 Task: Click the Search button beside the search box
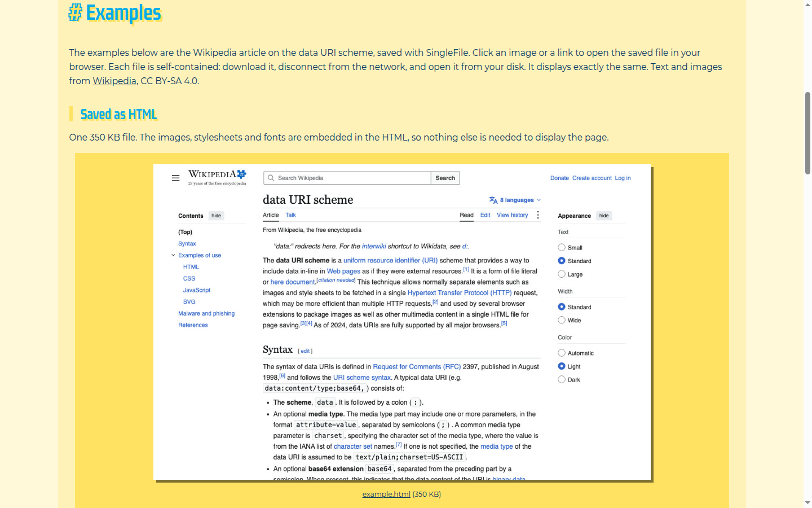point(445,178)
